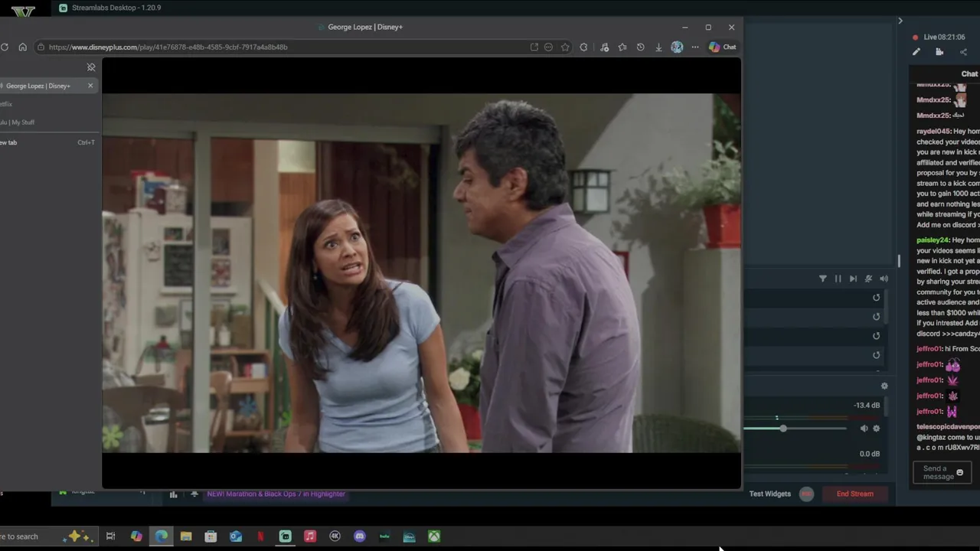
Task: Click the Disney+ URL address bar
Action: pos(283,47)
